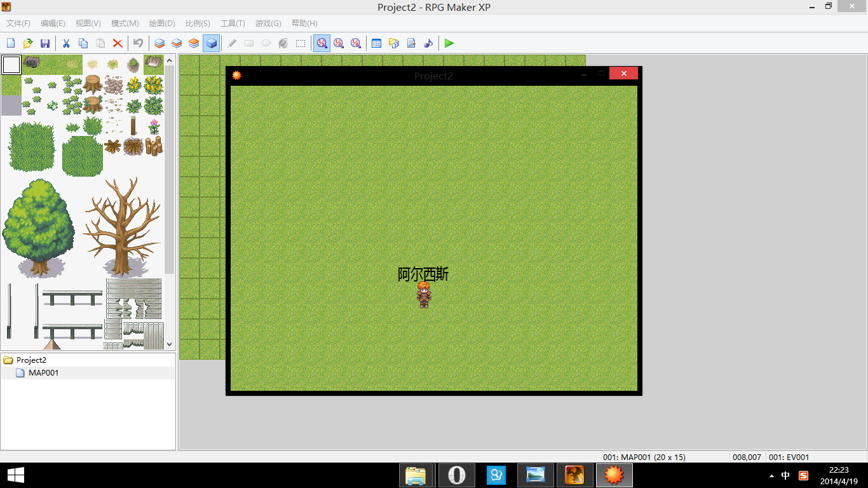The image size is (868, 488).
Task: Click the red Delete X icon
Action: point(118,43)
